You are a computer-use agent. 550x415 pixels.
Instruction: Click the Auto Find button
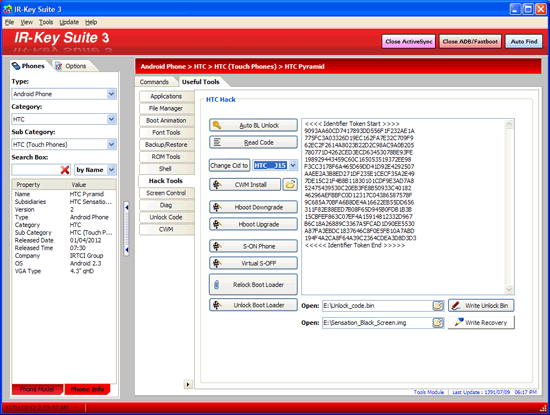click(x=524, y=41)
